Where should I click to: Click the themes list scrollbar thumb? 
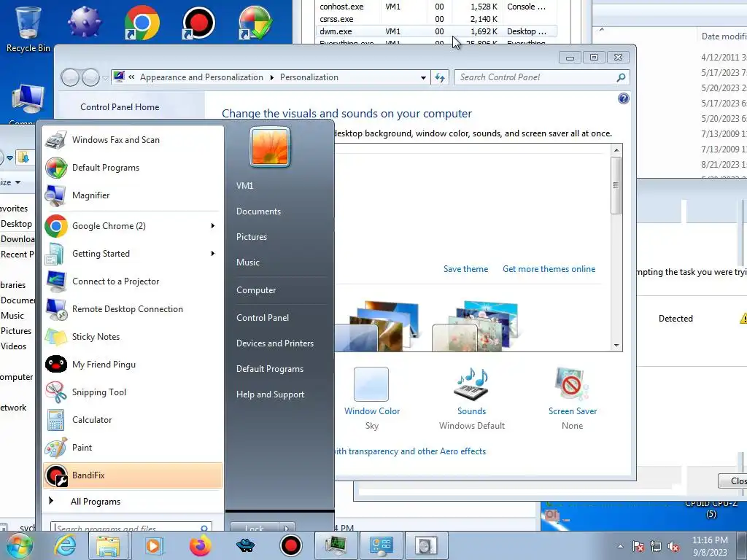[616, 186]
